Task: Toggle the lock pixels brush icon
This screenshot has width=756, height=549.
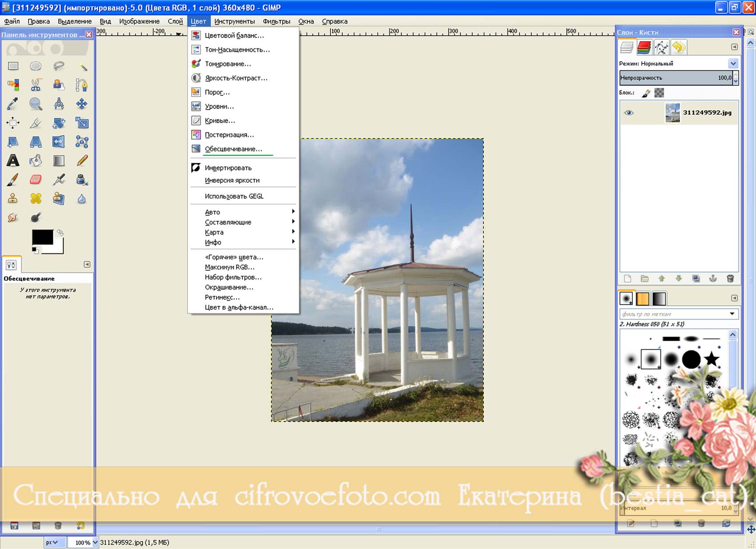Action: coord(646,93)
